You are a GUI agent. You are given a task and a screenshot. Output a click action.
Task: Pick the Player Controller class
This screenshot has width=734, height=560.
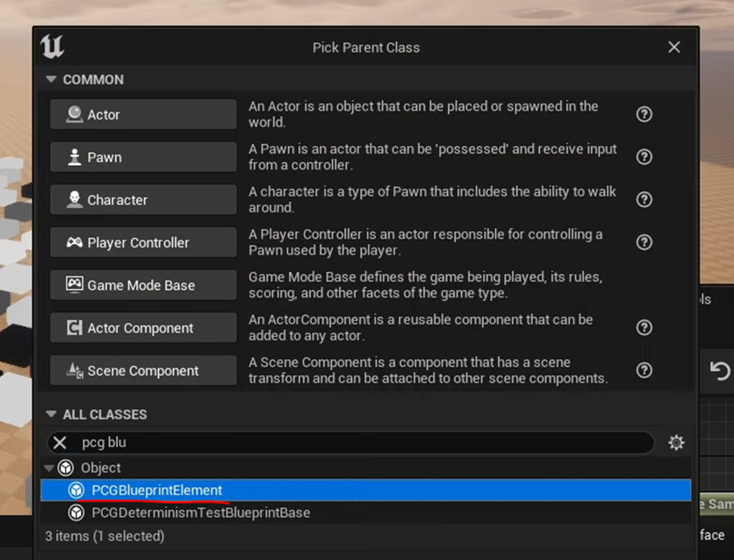click(143, 243)
